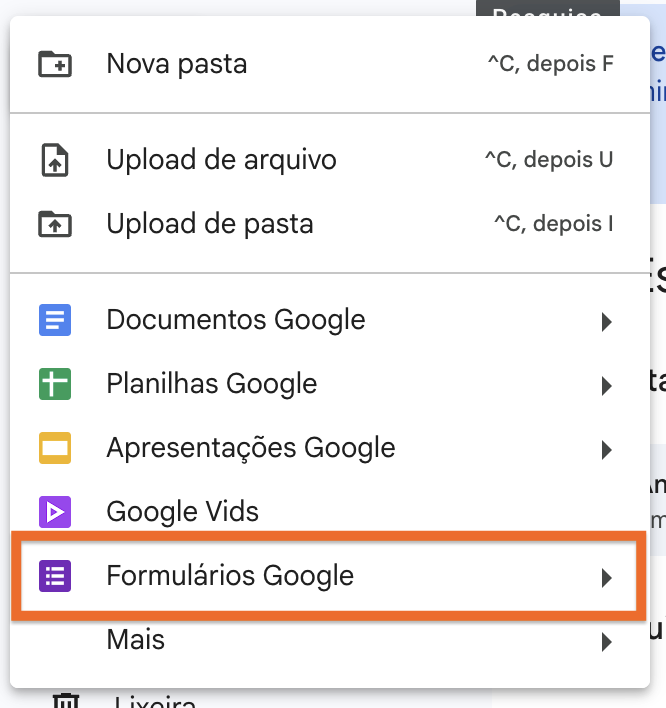Click the Lixeira trash icon in sidebar
This screenshot has height=708, width=666.
(x=65, y=701)
